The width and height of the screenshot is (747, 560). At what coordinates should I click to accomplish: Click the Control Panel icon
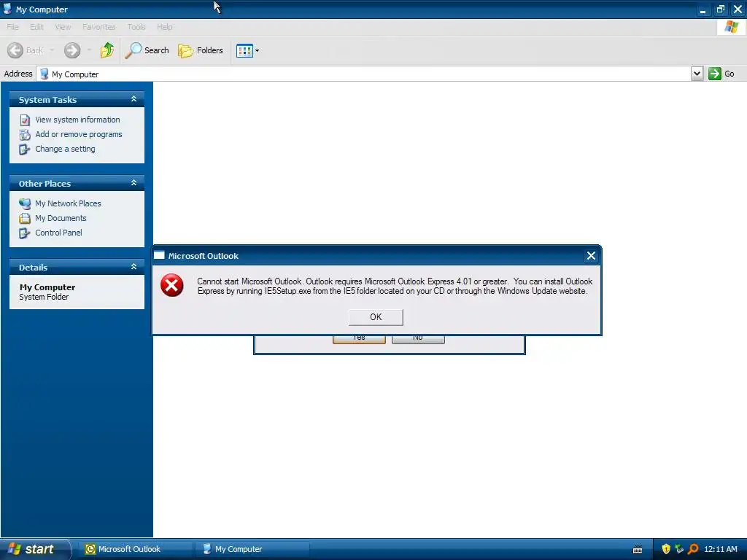coord(25,233)
